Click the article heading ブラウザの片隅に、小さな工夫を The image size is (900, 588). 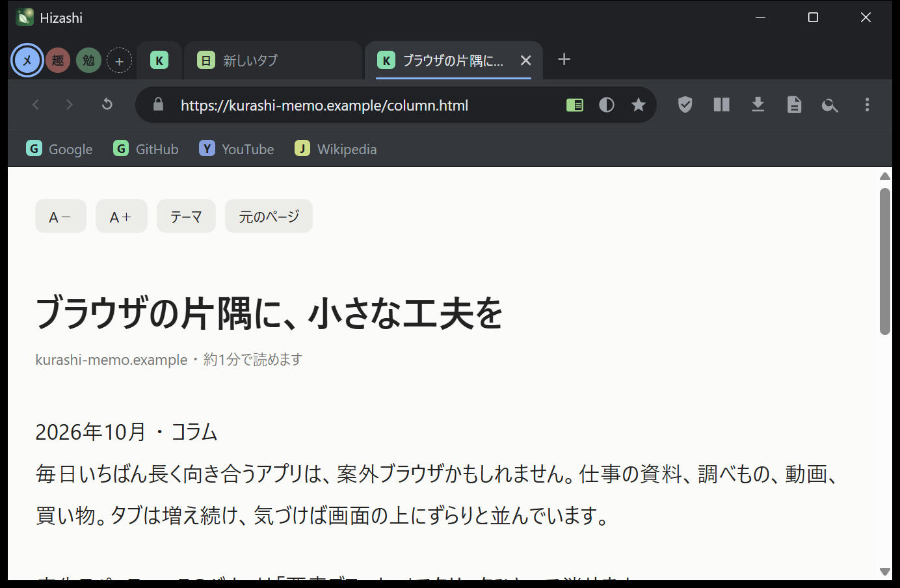pos(269,313)
